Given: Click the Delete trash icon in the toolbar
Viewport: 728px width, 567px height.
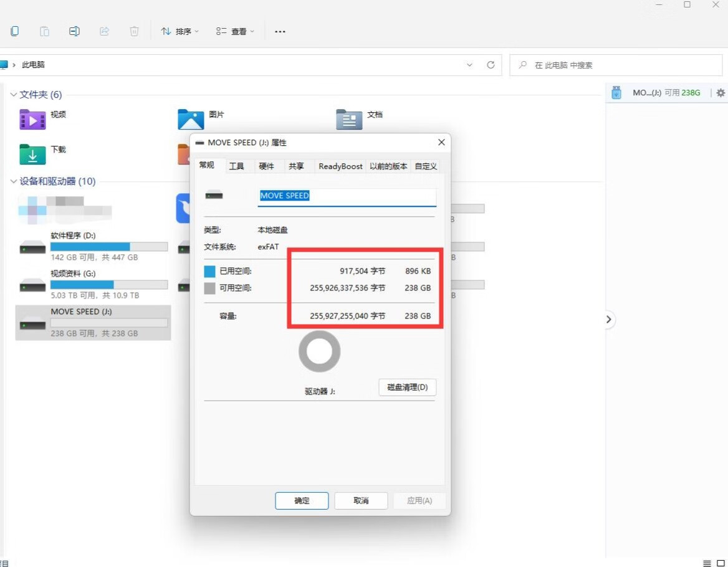Looking at the screenshot, I should point(134,31).
